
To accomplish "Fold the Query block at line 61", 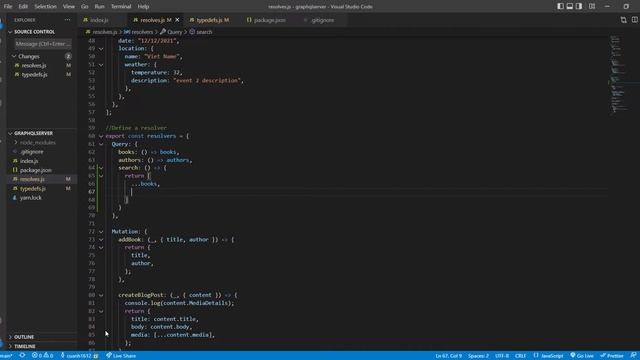I will click(x=101, y=144).
